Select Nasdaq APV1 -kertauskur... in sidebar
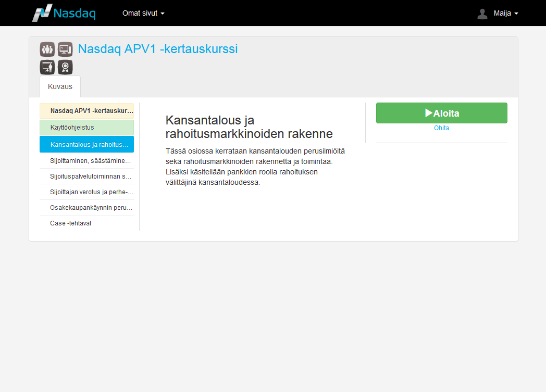The image size is (546, 392). (86, 111)
